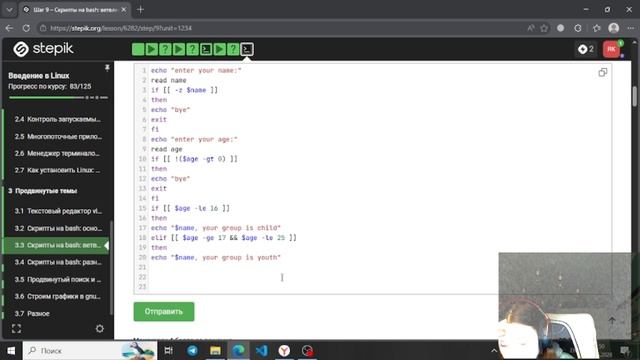Click the Stepik logo
The width and height of the screenshot is (640, 360).
(43, 49)
